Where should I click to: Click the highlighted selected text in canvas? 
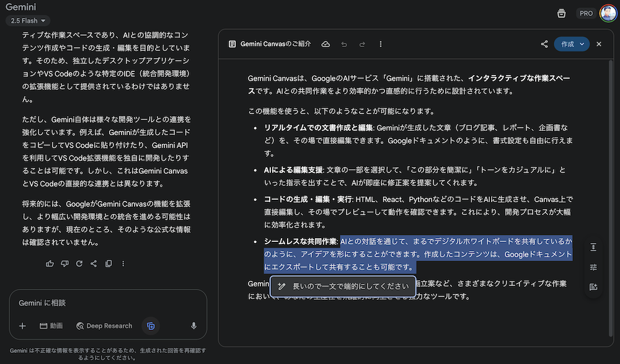tap(418, 254)
